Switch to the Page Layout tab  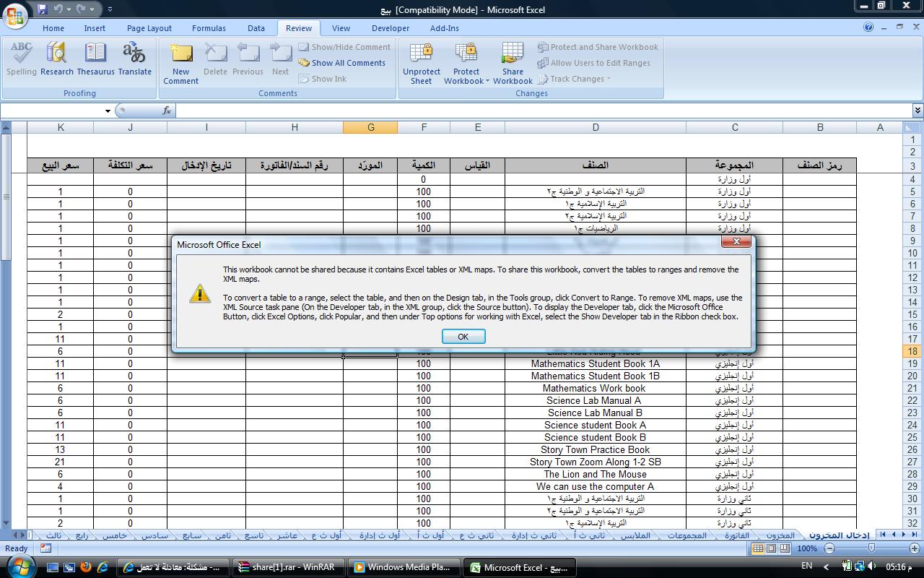click(149, 28)
